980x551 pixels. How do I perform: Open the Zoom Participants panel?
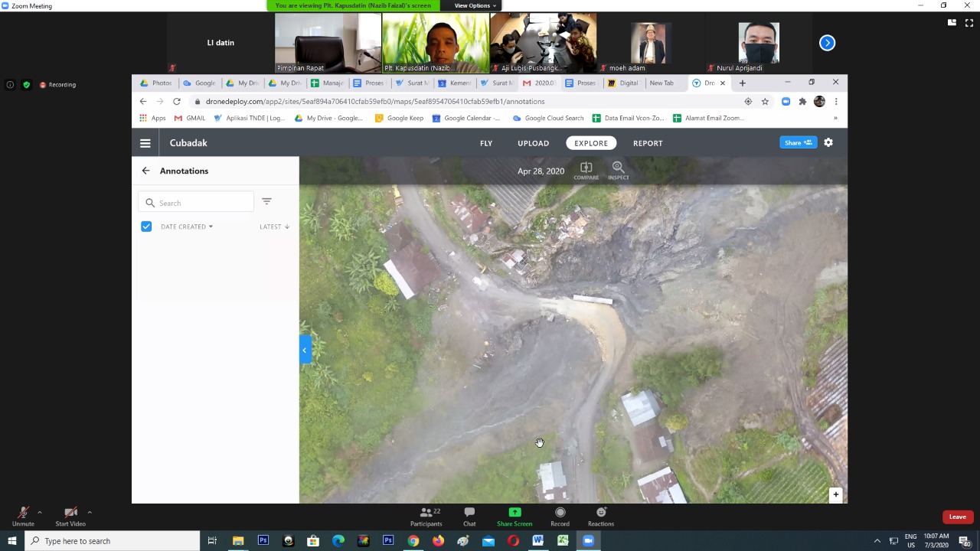(426, 517)
